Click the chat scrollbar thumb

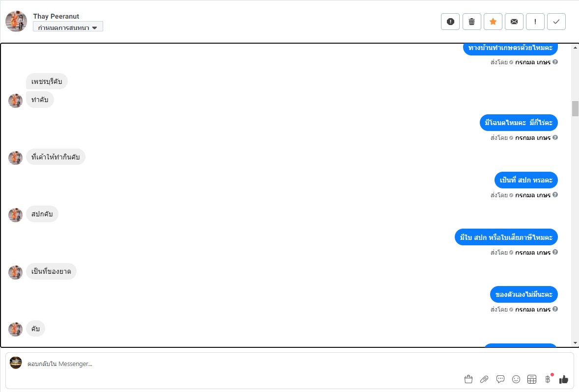(x=575, y=108)
